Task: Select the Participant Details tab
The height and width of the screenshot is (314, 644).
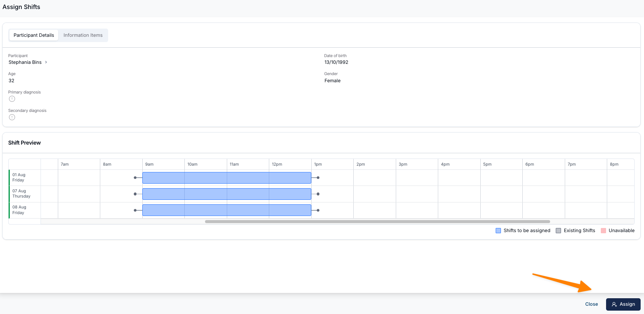Action: click(x=34, y=35)
